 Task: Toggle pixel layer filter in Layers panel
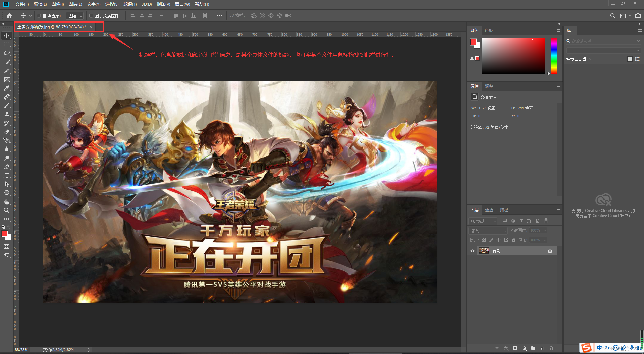[504, 221]
